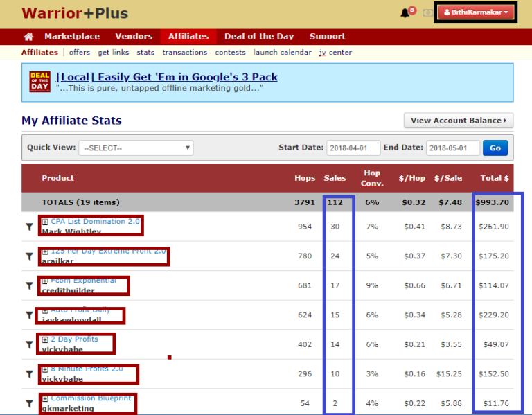Screen dimensions: 532x415
Task: Click the $/Hop column header
Action: [x=412, y=178]
